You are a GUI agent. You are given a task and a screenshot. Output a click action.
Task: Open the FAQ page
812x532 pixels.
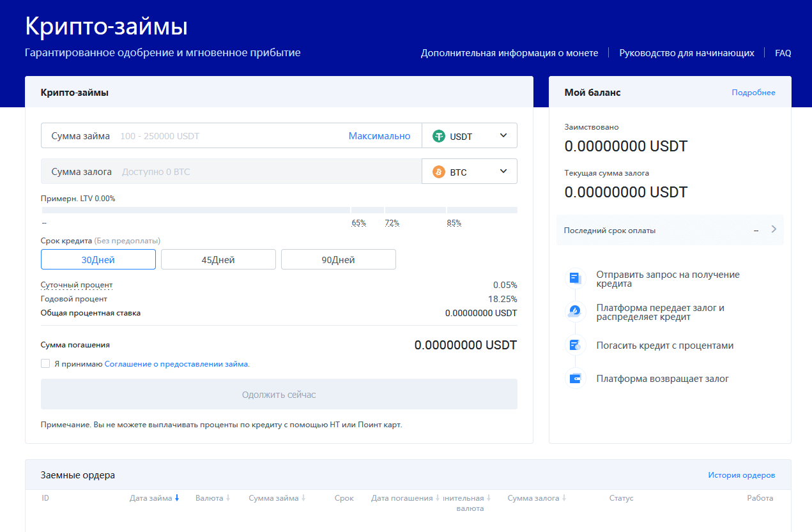point(783,53)
